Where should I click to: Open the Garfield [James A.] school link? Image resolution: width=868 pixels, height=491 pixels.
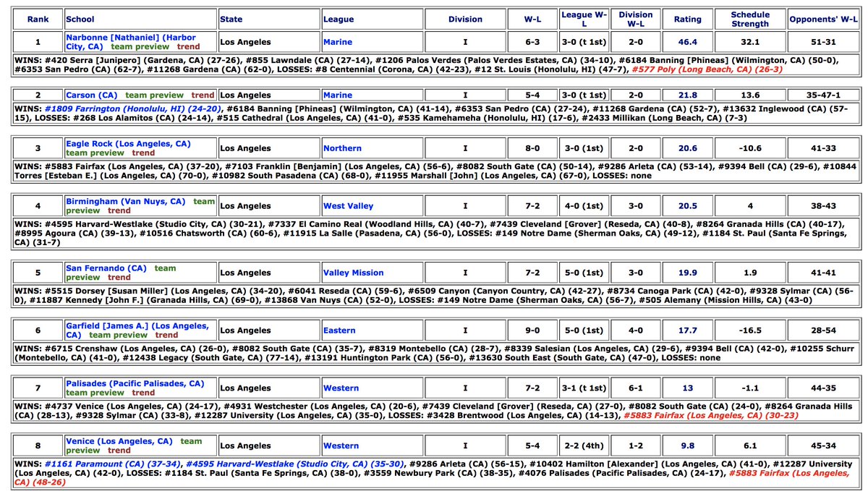pyautogui.click(x=137, y=330)
